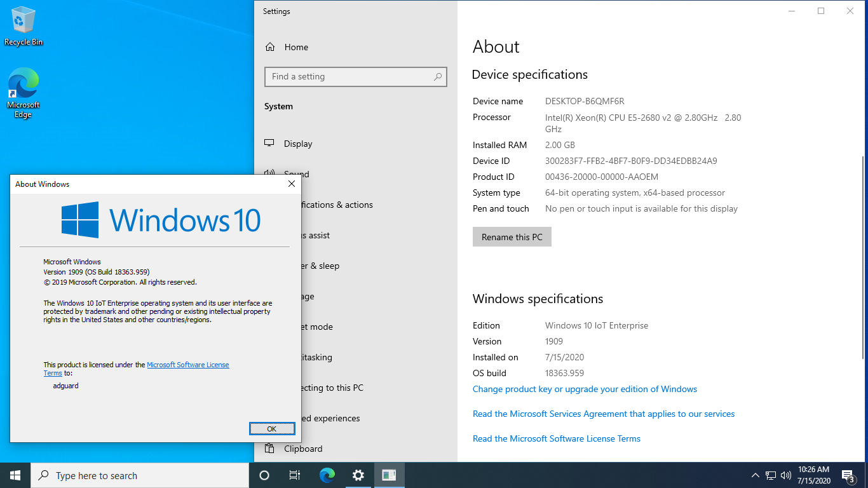Click the Cortana circle icon on taskbar

tap(264, 475)
